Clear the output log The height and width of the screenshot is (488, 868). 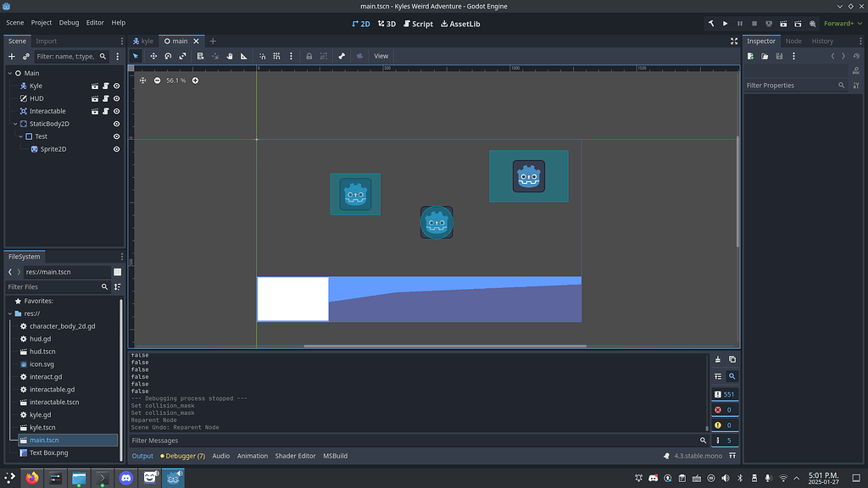point(718,359)
